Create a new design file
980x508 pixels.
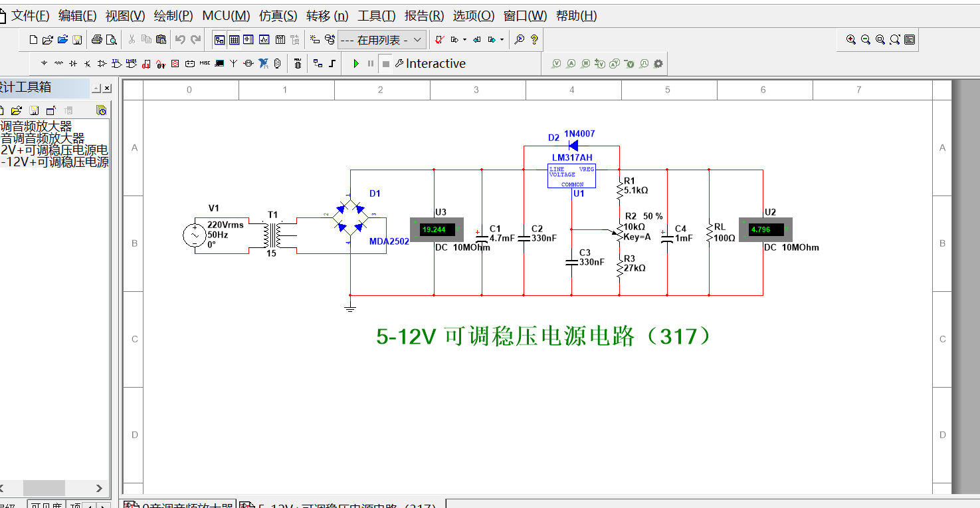(33, 40)
